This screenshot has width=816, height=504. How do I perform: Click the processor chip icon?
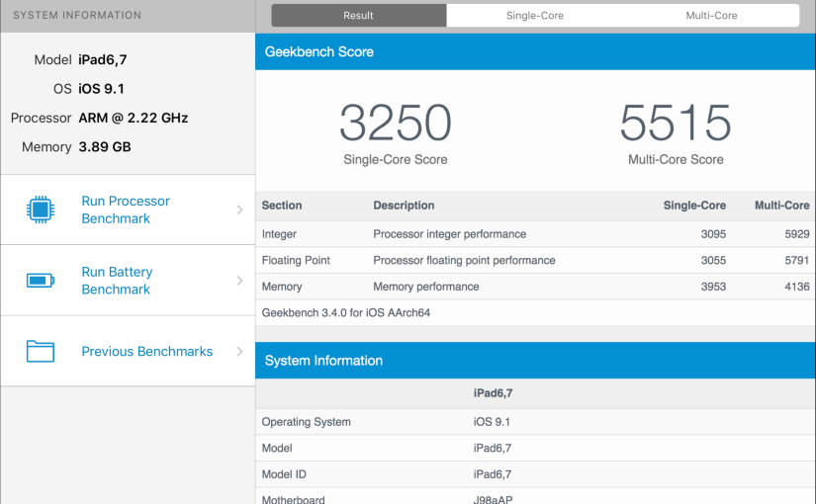[x=41, y=210]
